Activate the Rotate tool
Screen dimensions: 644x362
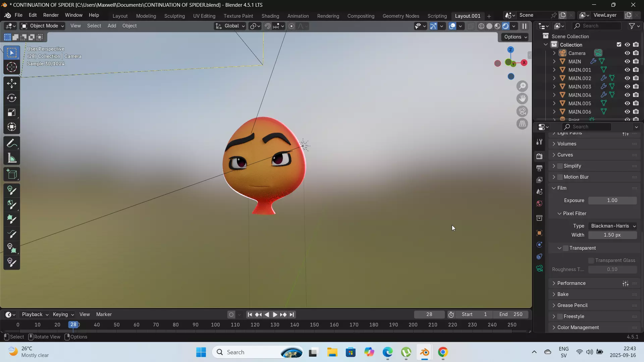pos(12,98)
